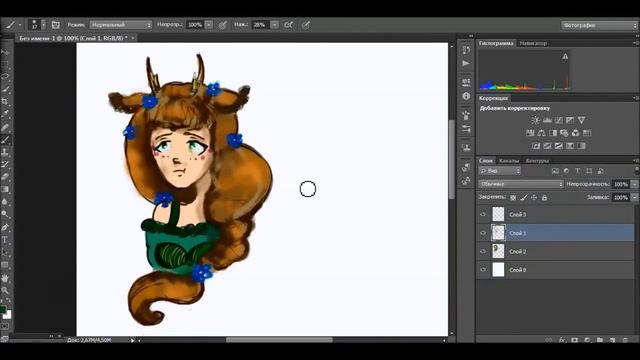The image size is (640, 360).
Task: Open the brush tool preset picker arrow
Action: 20,25
